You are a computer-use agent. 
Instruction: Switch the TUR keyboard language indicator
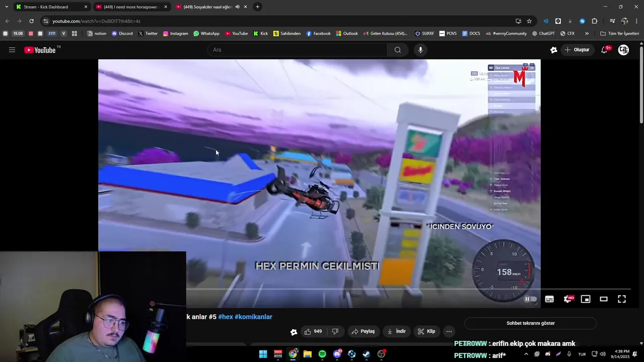tap(582, 354)
